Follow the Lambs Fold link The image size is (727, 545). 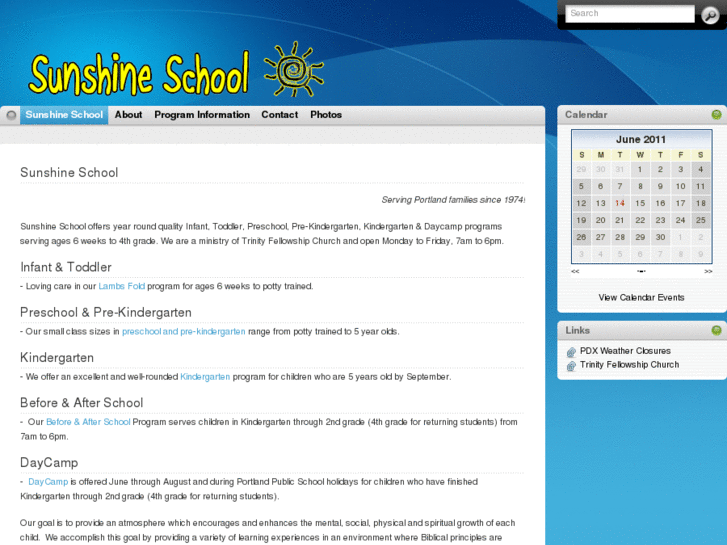tap(121, 286)
